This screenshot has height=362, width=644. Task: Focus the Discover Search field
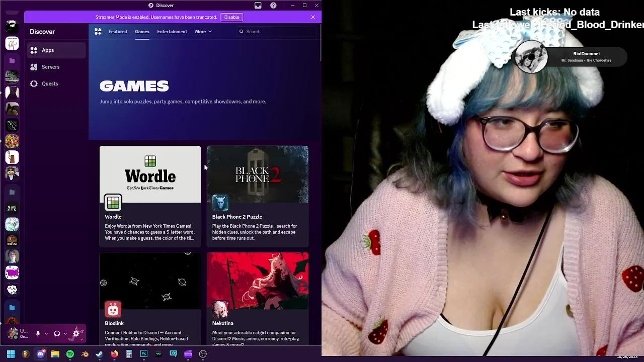(x=277, y=32)
